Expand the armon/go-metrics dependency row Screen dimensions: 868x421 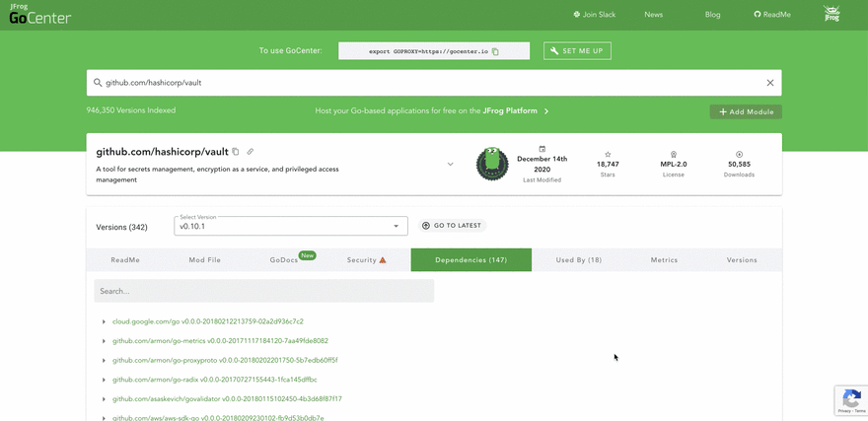[x=104, y=341]
